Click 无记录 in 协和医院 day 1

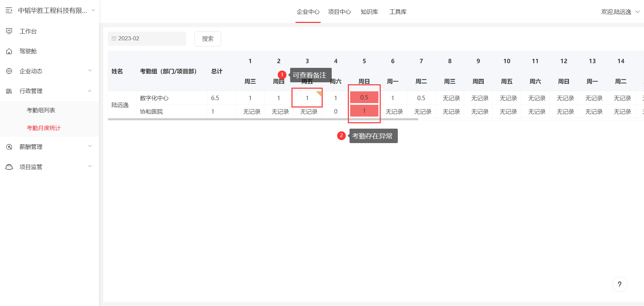click(252, 112)
